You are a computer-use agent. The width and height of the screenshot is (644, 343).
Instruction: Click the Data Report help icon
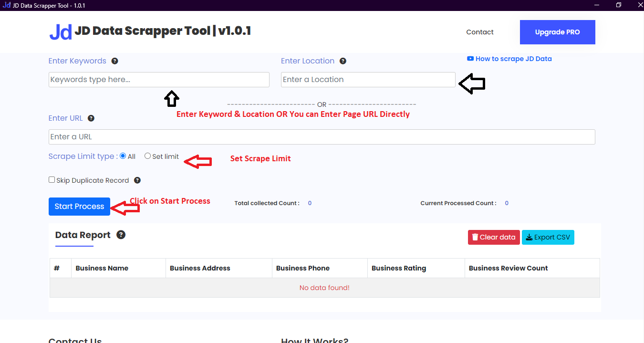click(121, 235)
